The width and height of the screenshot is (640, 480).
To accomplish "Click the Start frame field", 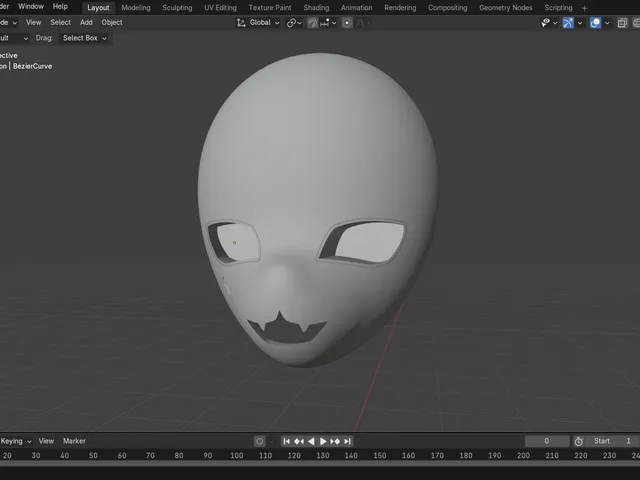I will tap(613, 441).
